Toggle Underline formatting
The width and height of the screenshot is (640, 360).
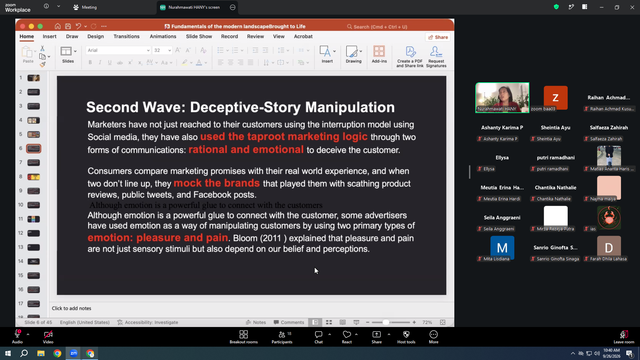point(110,62)
